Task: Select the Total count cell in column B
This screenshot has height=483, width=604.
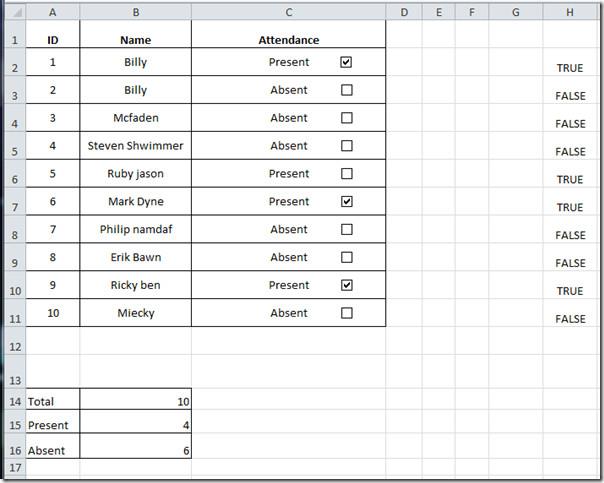Action: point(135,400)
